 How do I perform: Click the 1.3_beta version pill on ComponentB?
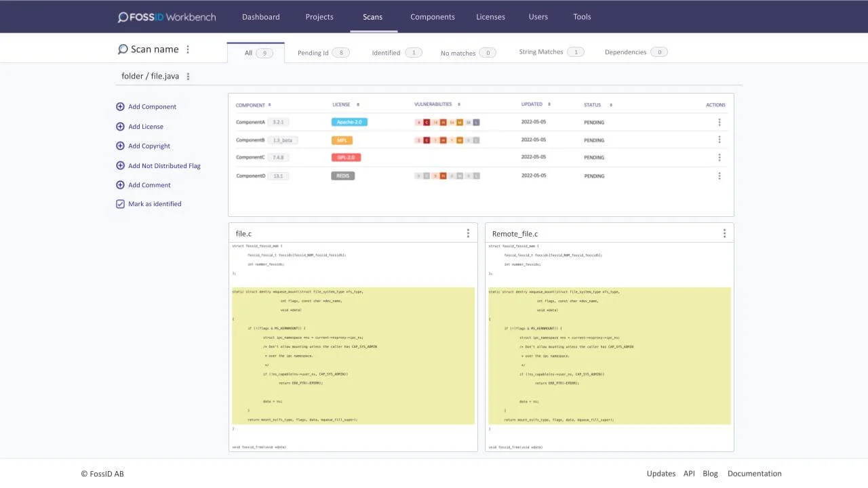(x=283, y=140)
